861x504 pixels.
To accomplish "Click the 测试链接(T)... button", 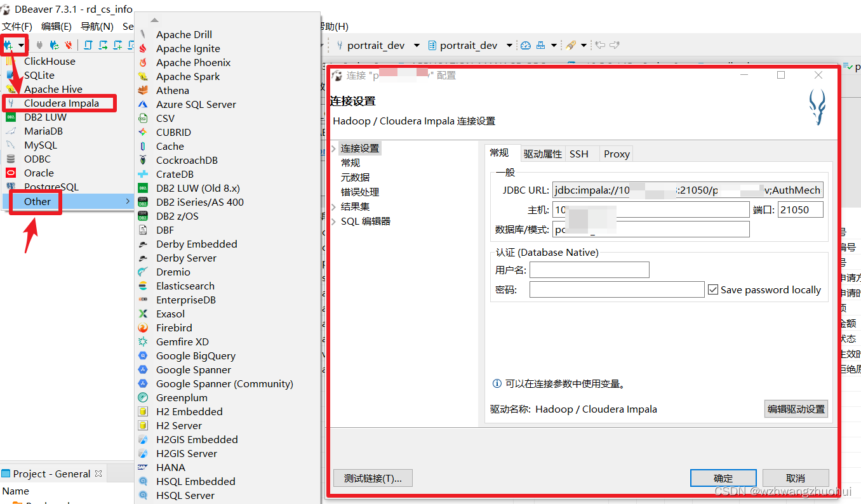I will (373, 478).
